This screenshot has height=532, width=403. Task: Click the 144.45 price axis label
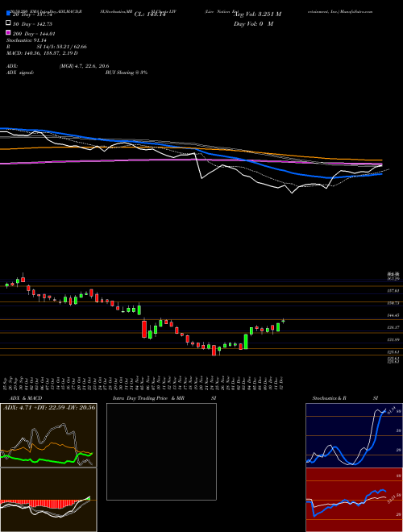click(393, 315)
